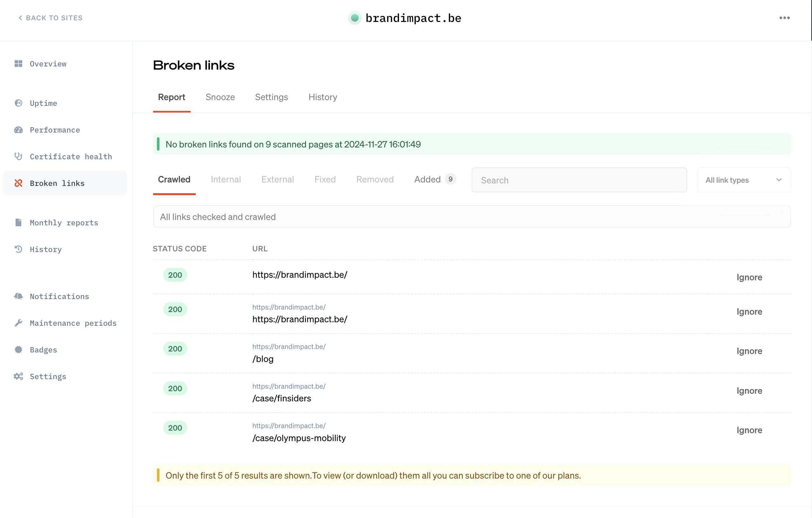Click the Maintenance periods wrench icon
The image size is (812, 518).
18,323
